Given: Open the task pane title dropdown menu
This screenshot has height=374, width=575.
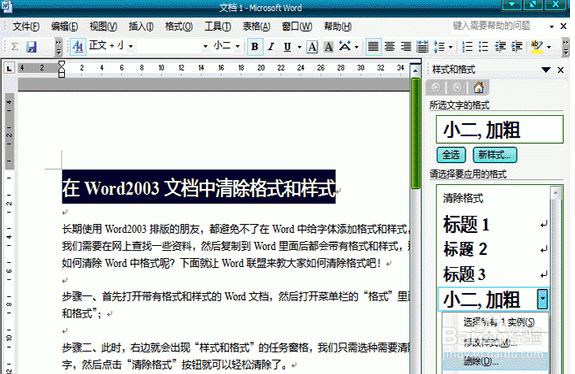Looking at the screenshot, I should point(546,70).
